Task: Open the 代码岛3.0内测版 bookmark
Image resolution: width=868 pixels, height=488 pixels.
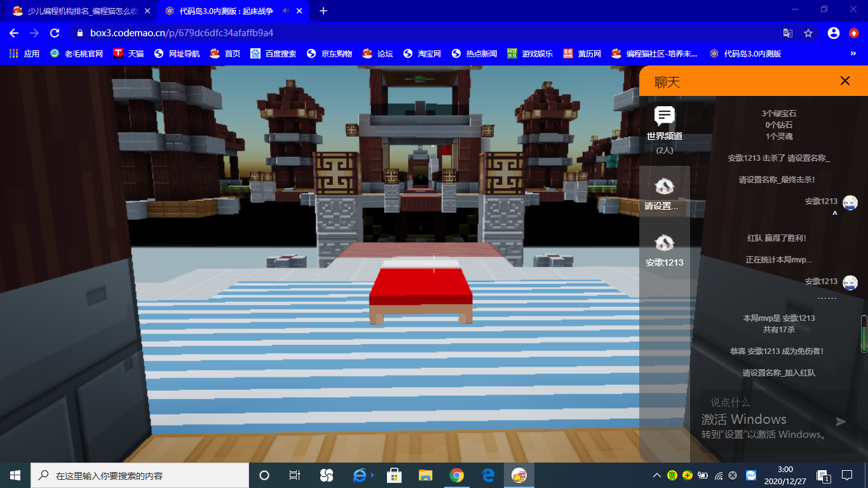Action: (745, 54)
